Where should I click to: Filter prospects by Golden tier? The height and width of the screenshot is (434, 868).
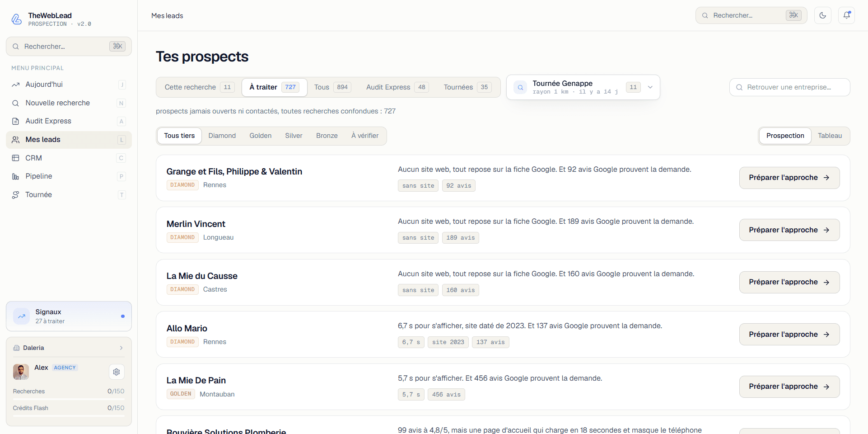coord(261,136)
